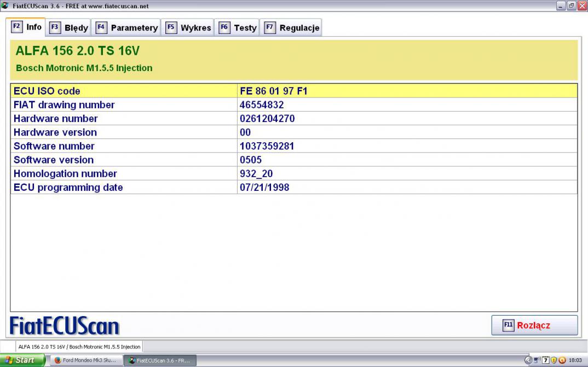This screenshot has height=367, width=588.
Task: Click the calendar 7 tray icon
Action: click(546, 360)
